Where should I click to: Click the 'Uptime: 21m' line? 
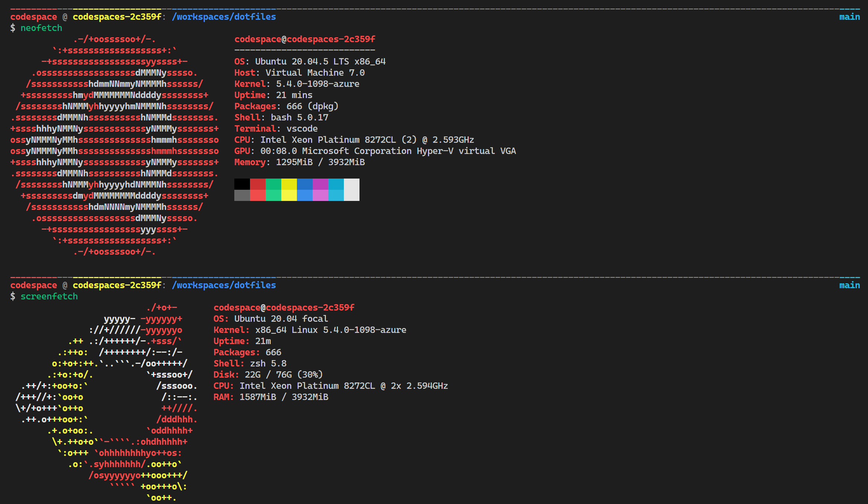pyautogui.click(x=242, y=341)
